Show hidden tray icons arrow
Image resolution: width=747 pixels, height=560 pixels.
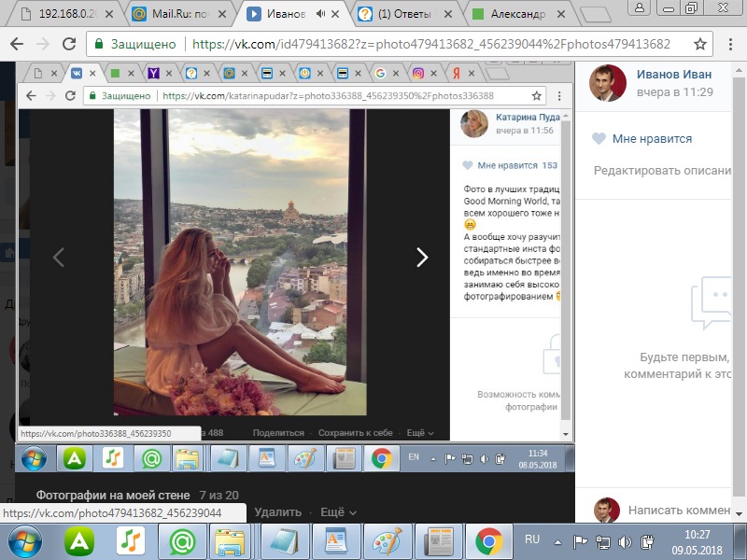(x=557, y=542)
